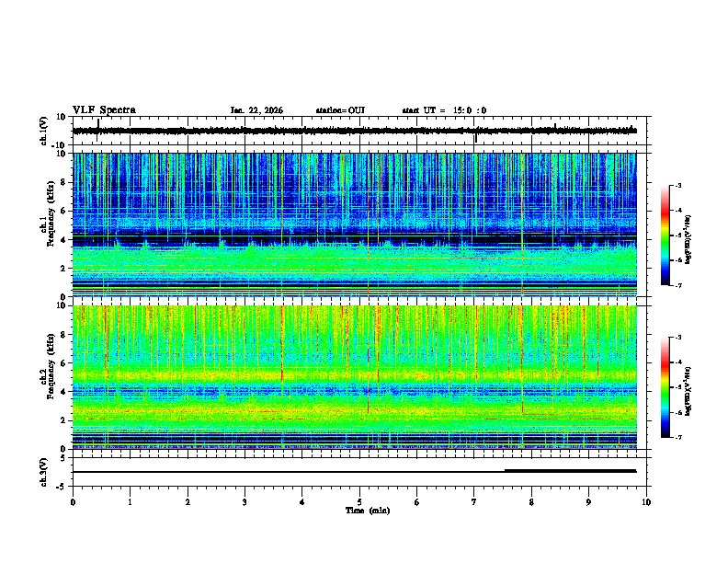Click time axis tick label "8"
Viewport: 728px width, 563px height.
tap(531, 502)
